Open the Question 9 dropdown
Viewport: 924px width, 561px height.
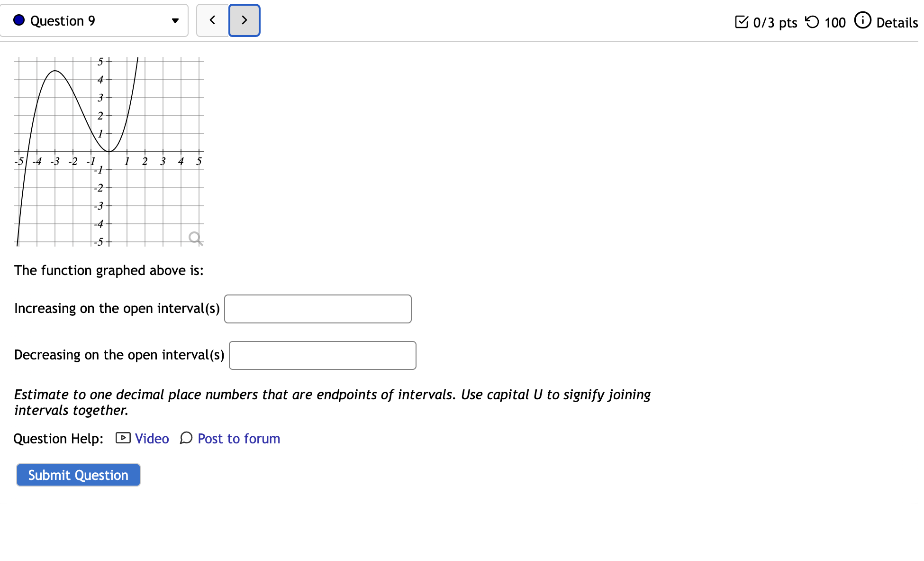(x=94, y=20)
